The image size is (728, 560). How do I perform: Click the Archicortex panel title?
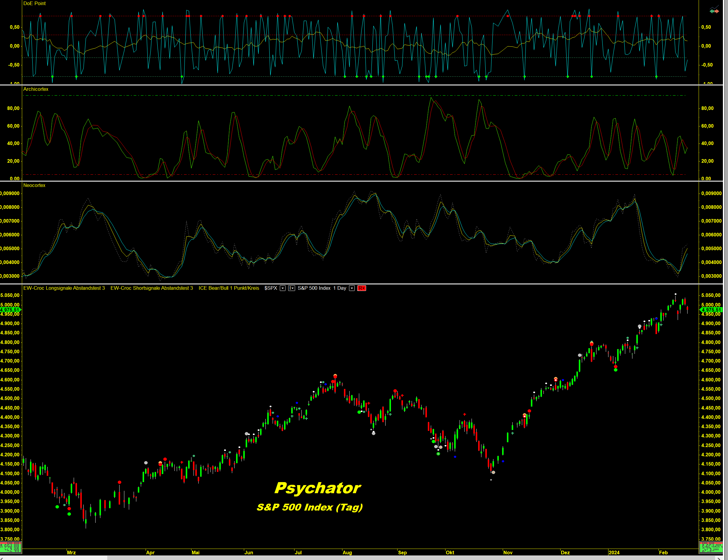pyautogui.click(x=36, y=89)
